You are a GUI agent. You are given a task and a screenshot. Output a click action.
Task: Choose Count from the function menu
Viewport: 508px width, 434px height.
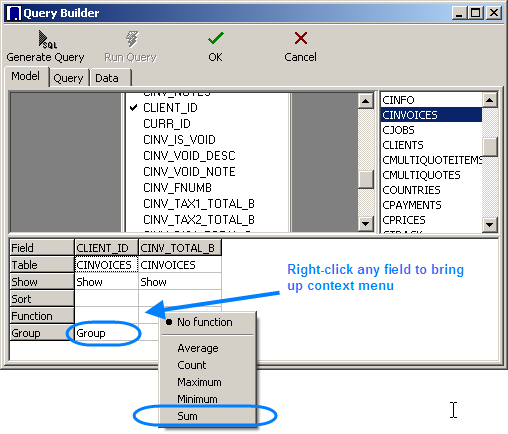[x=207, y=365]
